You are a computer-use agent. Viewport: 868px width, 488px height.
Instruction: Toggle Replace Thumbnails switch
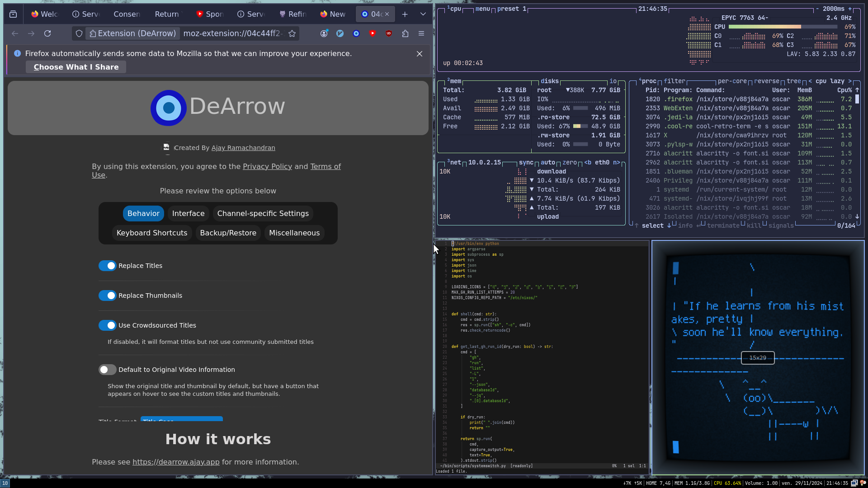(x=108, y=296)
